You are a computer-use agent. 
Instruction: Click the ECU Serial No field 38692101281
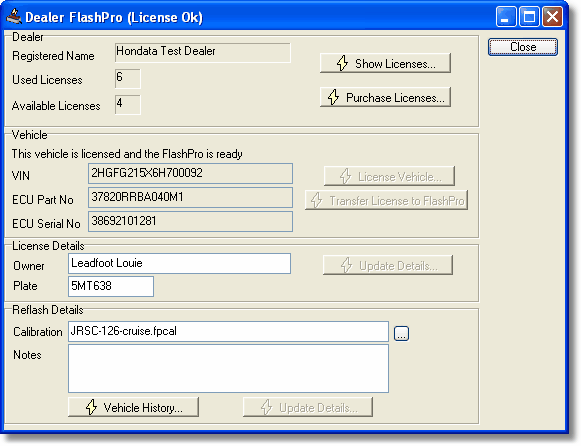click(190, 222)
